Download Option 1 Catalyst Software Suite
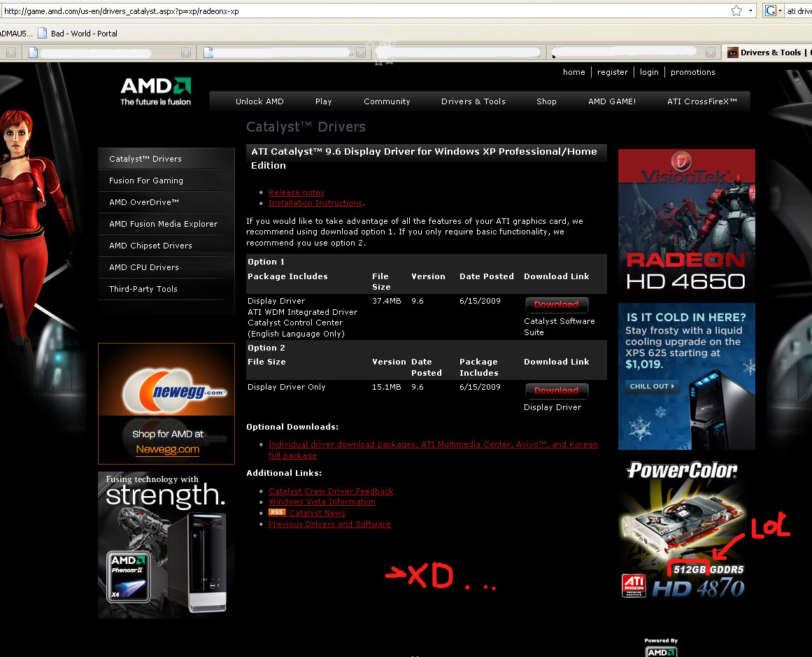 (556, 305)
